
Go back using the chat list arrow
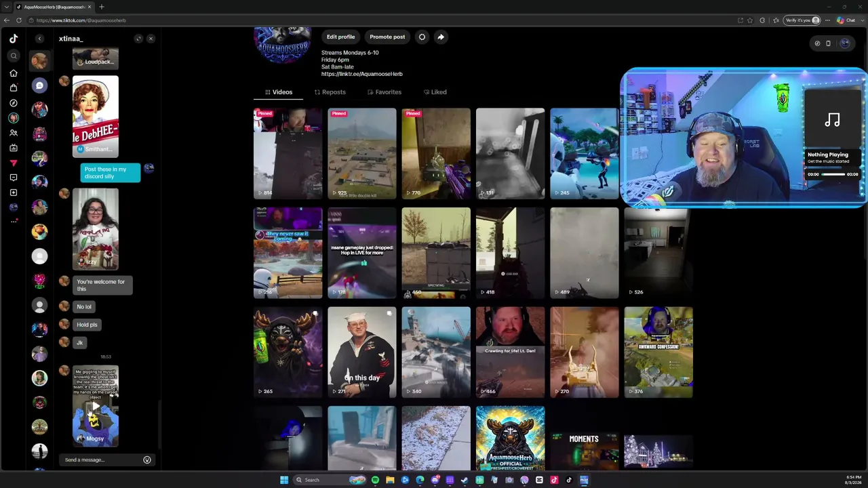(x=39, y=39)
